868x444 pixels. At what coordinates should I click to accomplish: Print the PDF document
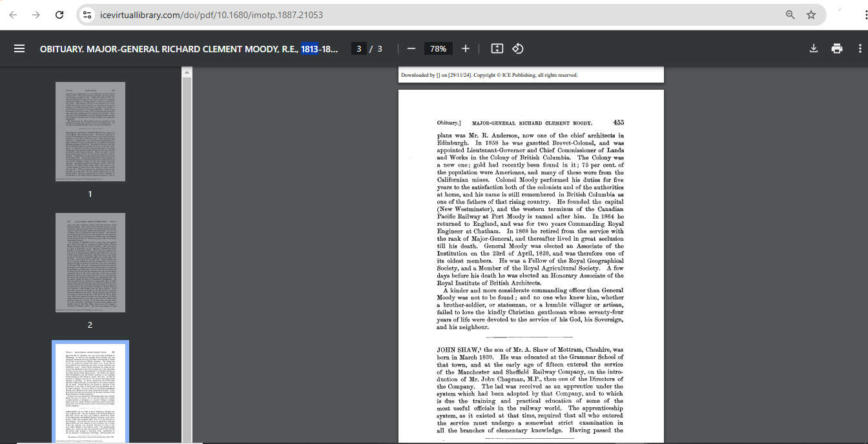click(837, 48)
